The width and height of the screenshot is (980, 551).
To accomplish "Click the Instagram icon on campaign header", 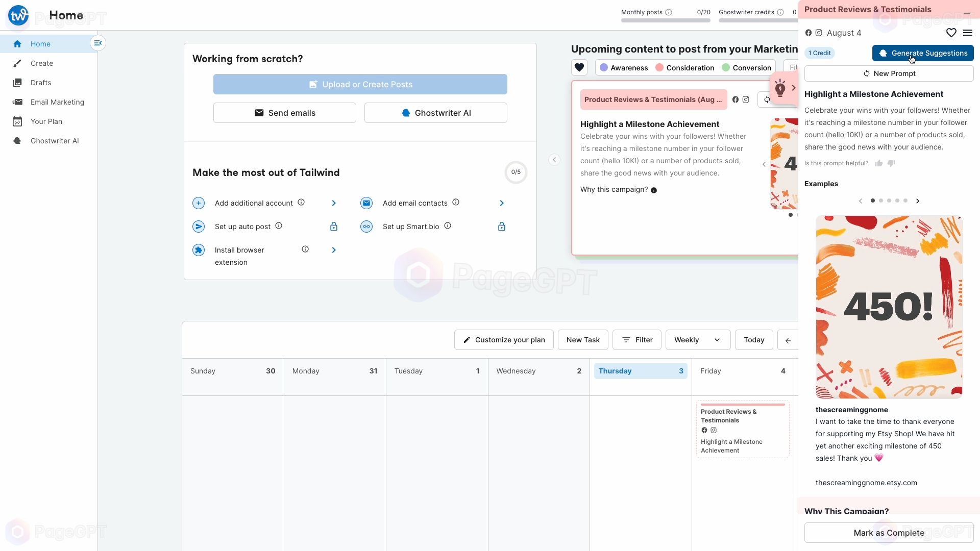I will click(746, 99).
